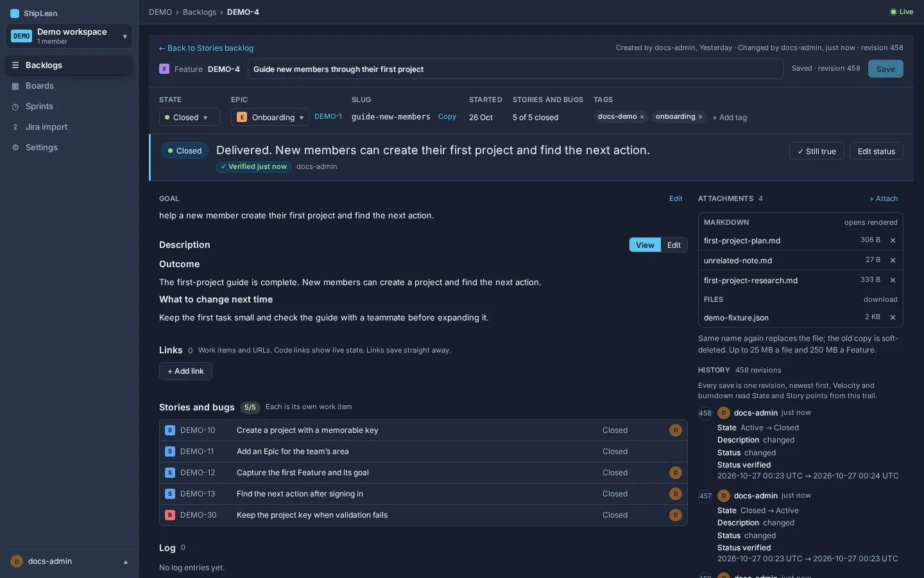Click assignee avatar on DEMO-13 row
The width and height of the screenshot is (924, 578).
(675, 494)
